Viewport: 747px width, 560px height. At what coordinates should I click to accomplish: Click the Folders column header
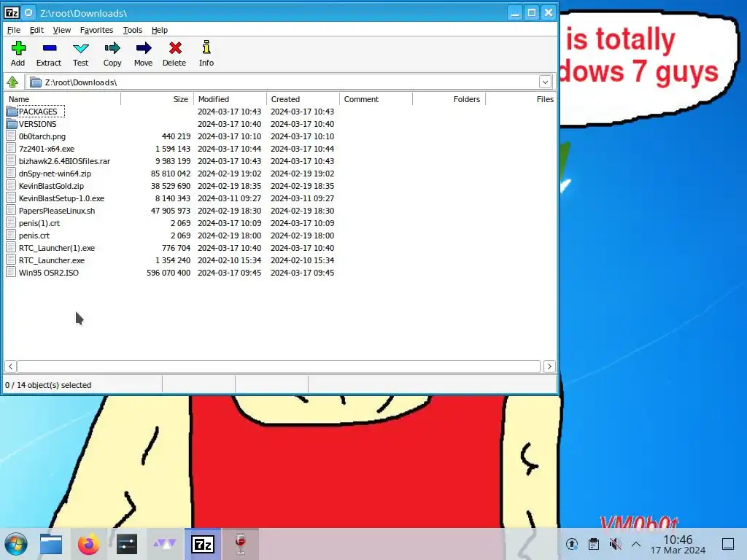449,99
